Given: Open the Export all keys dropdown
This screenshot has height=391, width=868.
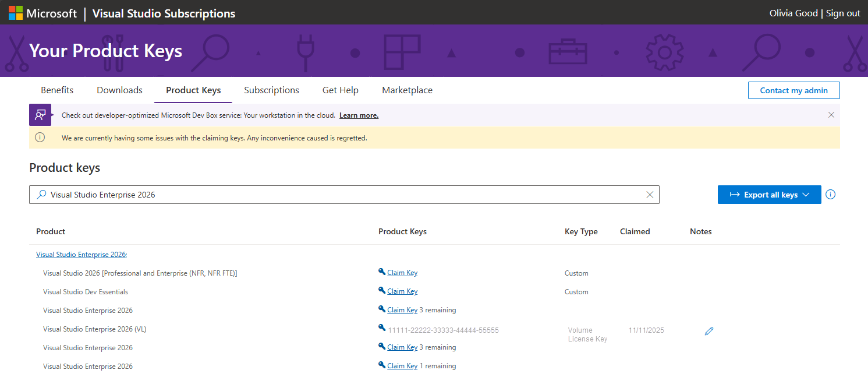Looking at the screenshot, I should point(769,195).
